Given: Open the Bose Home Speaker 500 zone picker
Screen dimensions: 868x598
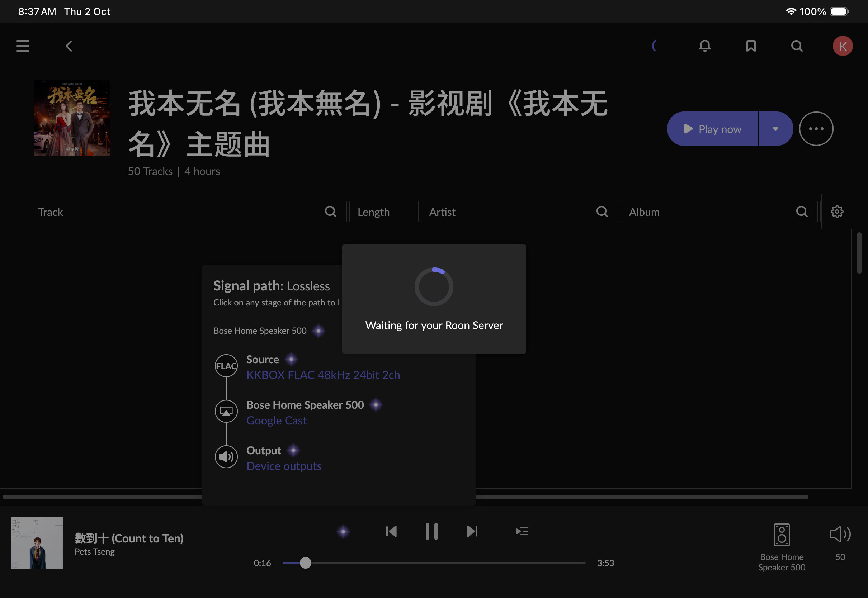Looking at the screenshot, I should pyautogui.click(x=782, y=546).
